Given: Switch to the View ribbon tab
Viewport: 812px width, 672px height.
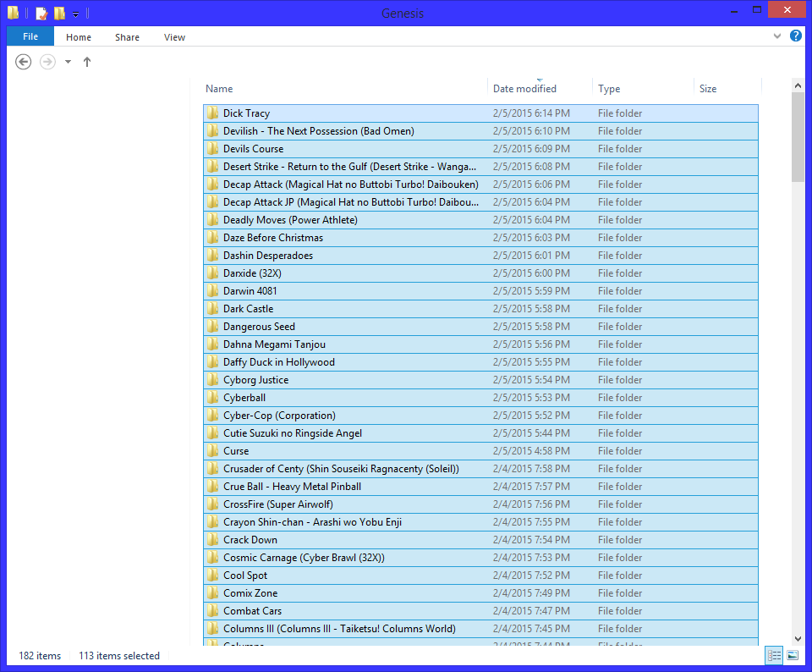Looking at the screenshot, I should (x=174, y=37).
